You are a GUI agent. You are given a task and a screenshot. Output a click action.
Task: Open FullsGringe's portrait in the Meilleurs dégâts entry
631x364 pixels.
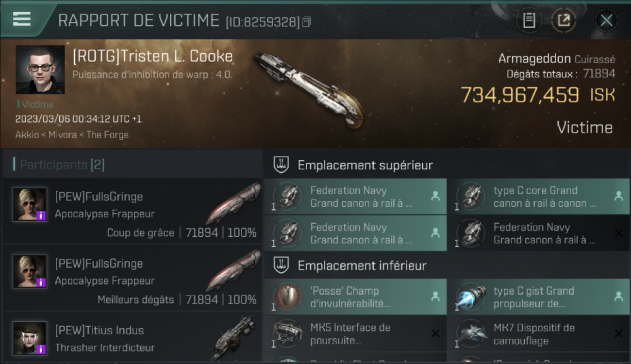(x=30, y=271)
